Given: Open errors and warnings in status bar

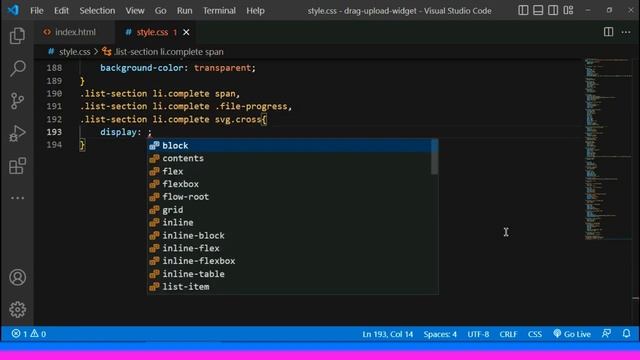Looking at the screenshot, I should point(29,334).
